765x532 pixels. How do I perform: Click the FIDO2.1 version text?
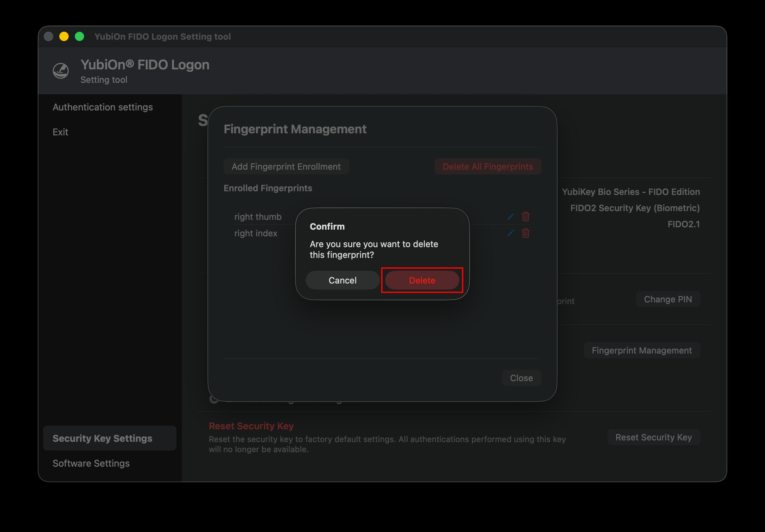click(684, 224)
